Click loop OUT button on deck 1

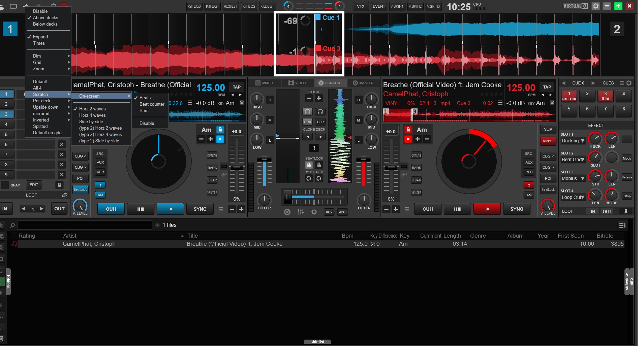pos(59,209)
